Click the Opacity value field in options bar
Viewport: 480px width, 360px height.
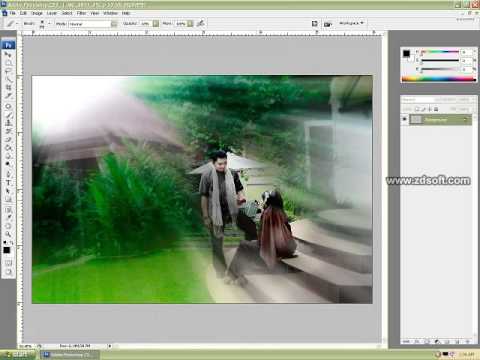[145, 24]
